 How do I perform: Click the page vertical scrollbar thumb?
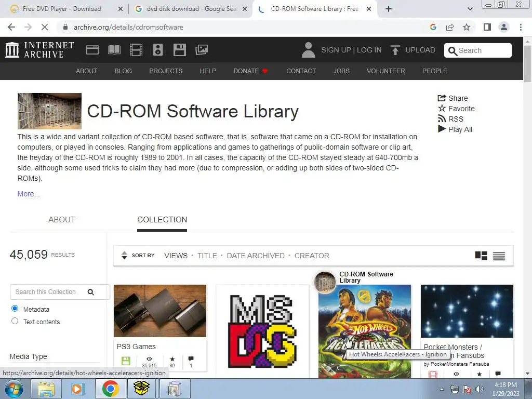point(527,63)
